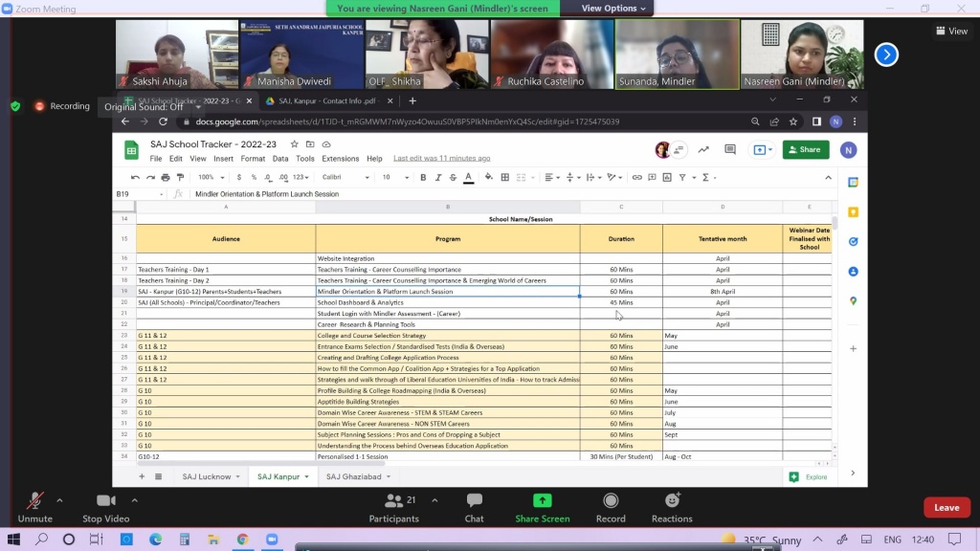Open the Calibri font dropdown
This screenshot has width=980, height=551.
[345, 177]
